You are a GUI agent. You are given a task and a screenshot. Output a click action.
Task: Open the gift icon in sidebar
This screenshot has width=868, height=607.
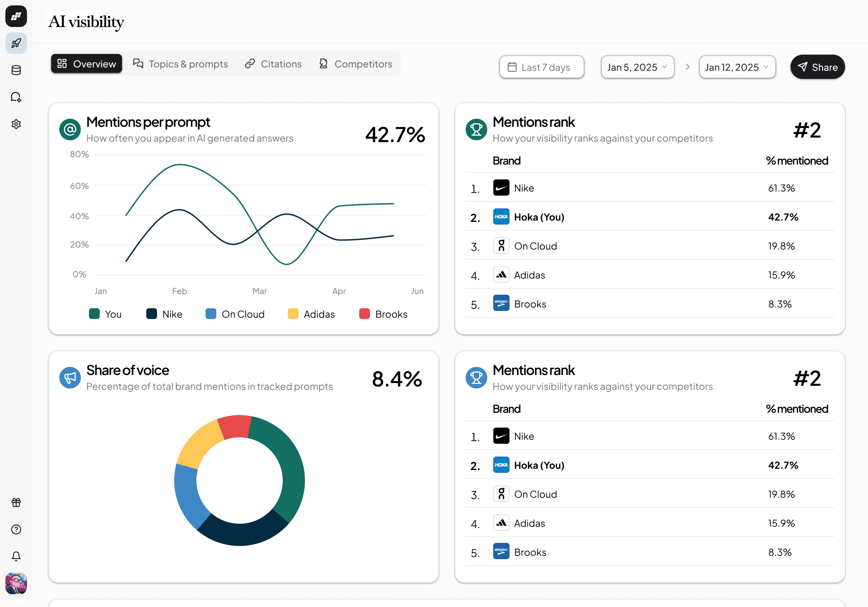16,502
